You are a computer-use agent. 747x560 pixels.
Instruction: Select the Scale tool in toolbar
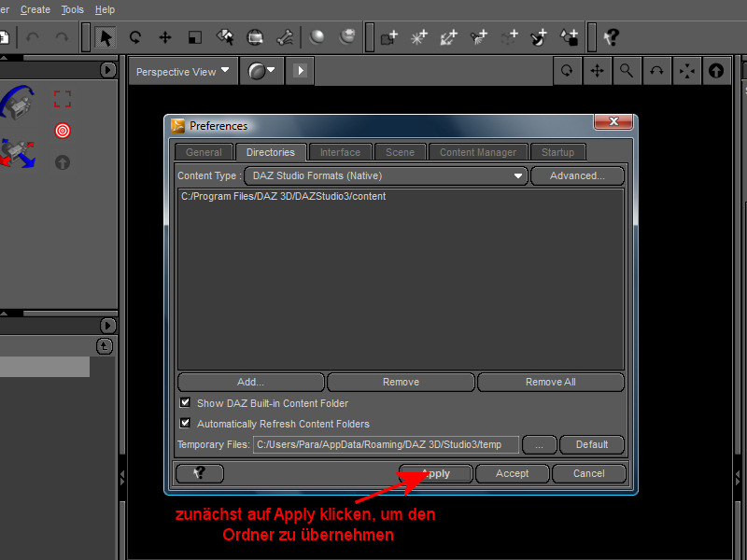click(195, 37)
